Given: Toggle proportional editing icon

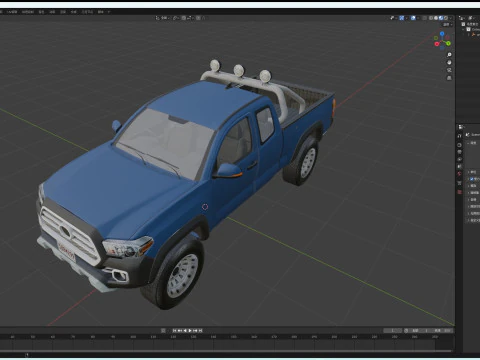Looking at the screenshot, I should point(199,18).
